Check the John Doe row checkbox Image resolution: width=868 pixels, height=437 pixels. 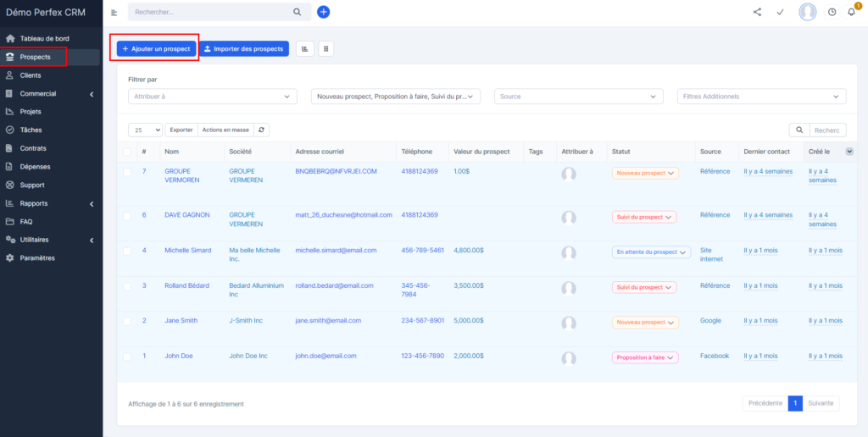pyautogui.click(x=127, y=357)
